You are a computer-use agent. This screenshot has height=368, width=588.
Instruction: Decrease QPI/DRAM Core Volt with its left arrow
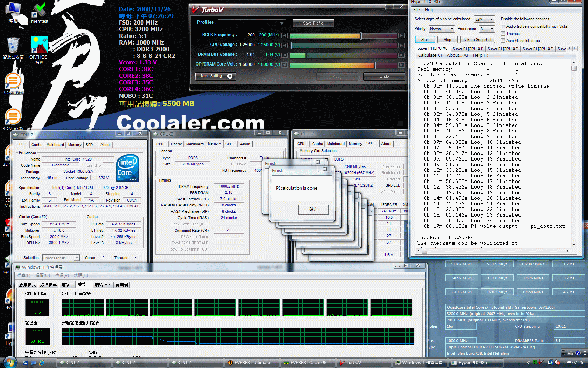tap(285, 65)
